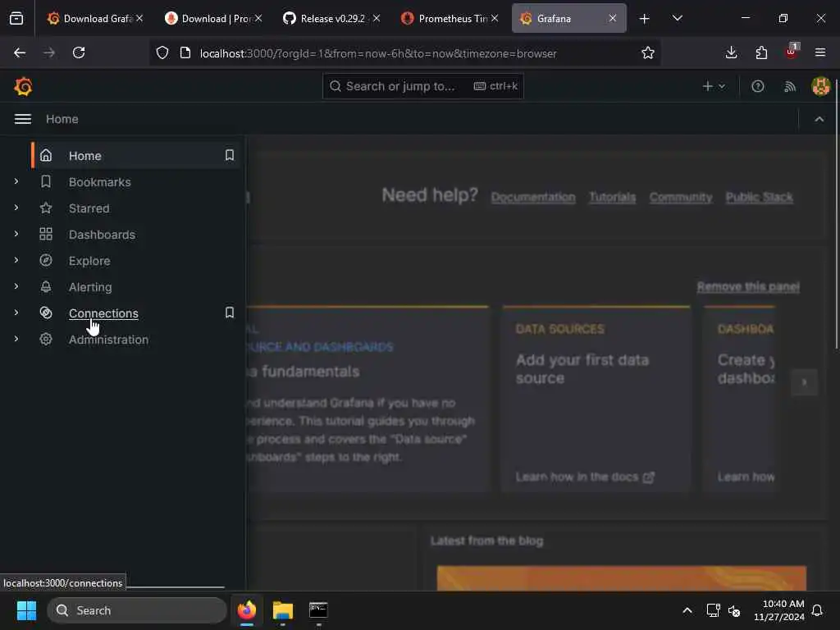Click the browser address bar URL

click(x=378, y=53)
